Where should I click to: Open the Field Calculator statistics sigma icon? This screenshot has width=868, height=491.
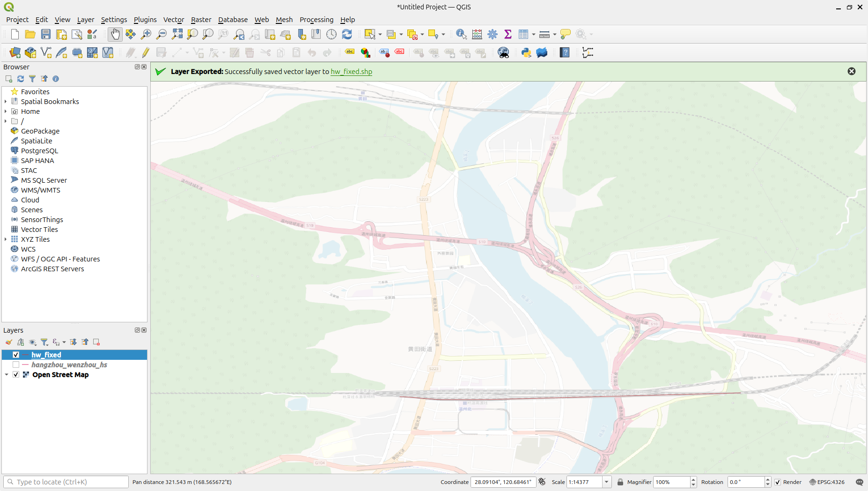(x=508, y=34)
